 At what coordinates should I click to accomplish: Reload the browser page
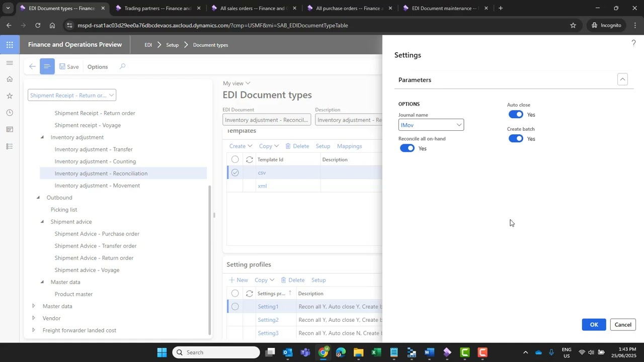[38, 25]
